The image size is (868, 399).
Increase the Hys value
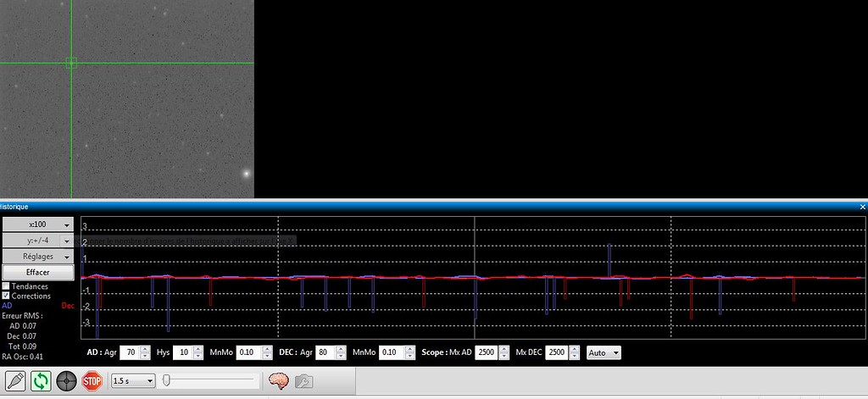coord(198,349)
